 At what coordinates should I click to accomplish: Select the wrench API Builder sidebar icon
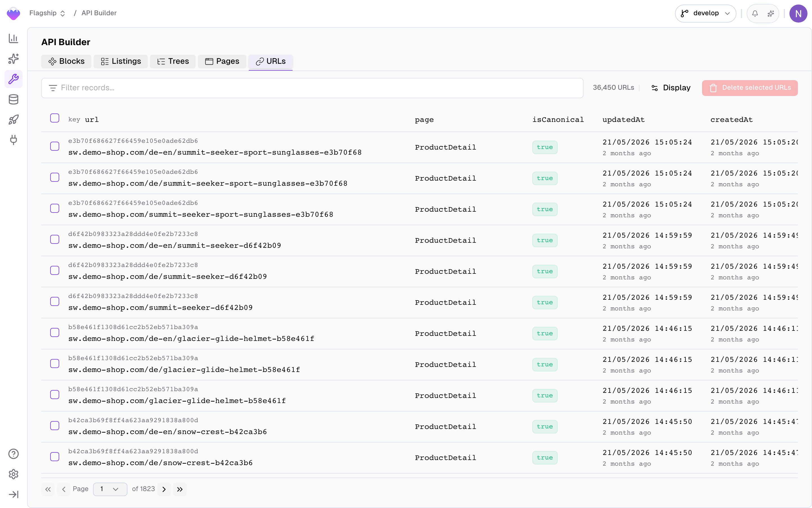[14, 79]
